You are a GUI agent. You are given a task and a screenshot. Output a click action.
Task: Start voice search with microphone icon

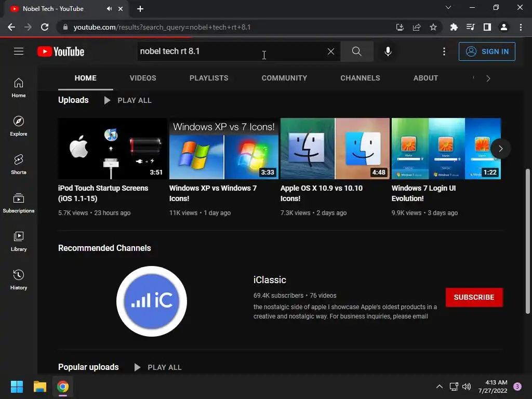coord(388,51)
